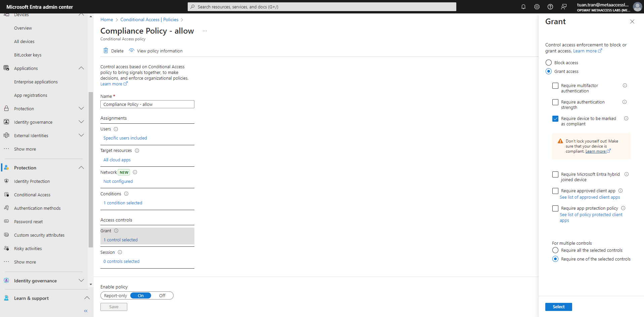Click the Identity Protection sidebar icon
Image resolution: width=644 pixels, height=317 pixels.
[6, 181]
